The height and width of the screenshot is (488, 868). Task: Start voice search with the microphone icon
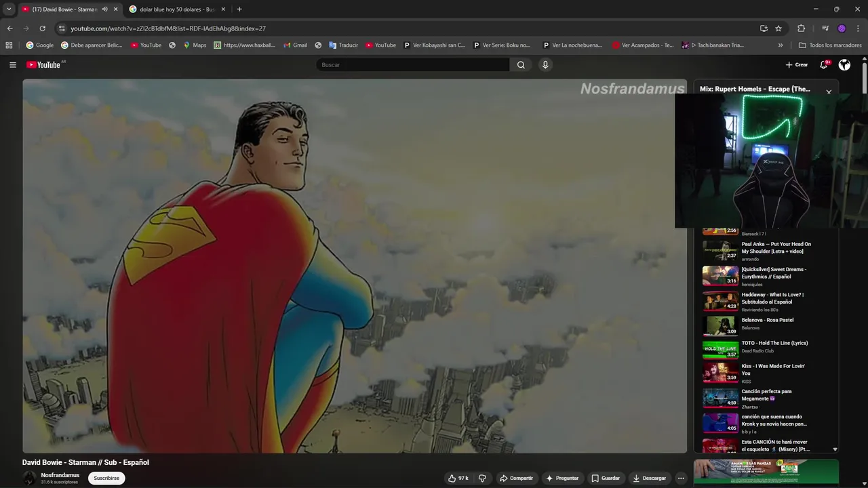545,65
